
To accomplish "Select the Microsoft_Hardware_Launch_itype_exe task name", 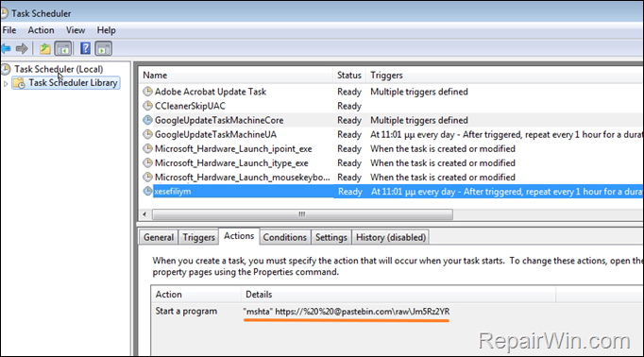I will tap(231, 163).
